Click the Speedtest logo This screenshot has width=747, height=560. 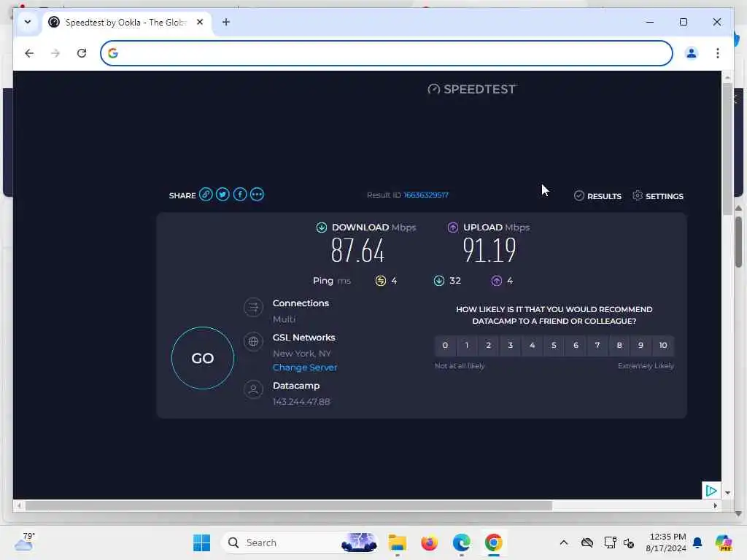coord(472,89)
